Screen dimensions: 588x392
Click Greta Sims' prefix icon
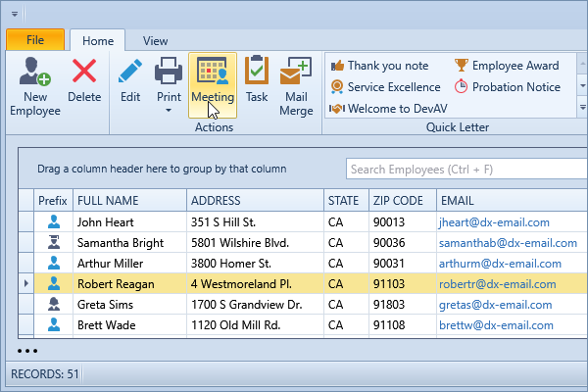click(54, 304)
